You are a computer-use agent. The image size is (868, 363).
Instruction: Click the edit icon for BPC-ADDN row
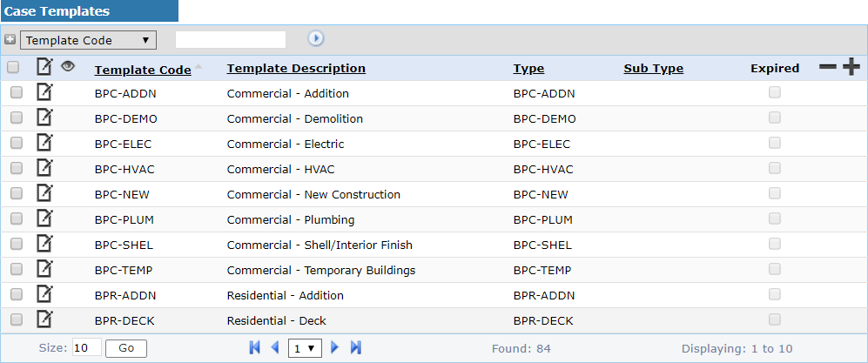pos(44,92)
